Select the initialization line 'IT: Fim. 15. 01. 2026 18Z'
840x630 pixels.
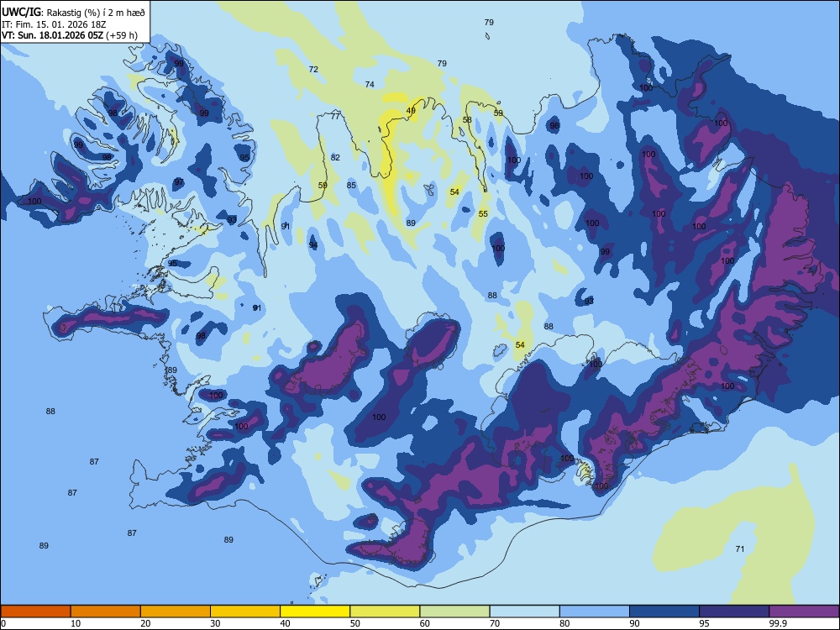[x=54, y=24]
